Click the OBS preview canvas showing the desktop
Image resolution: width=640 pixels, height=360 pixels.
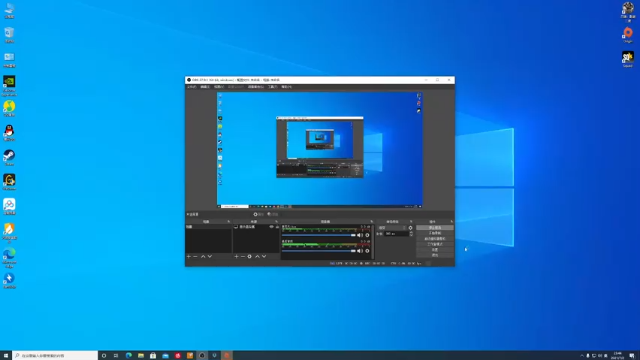(x=320, y=150)
